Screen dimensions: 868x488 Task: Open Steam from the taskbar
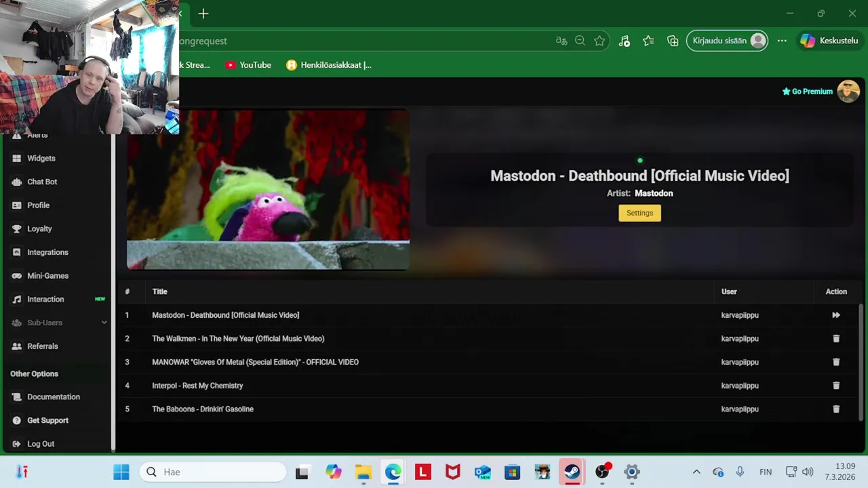pos(572,472)
